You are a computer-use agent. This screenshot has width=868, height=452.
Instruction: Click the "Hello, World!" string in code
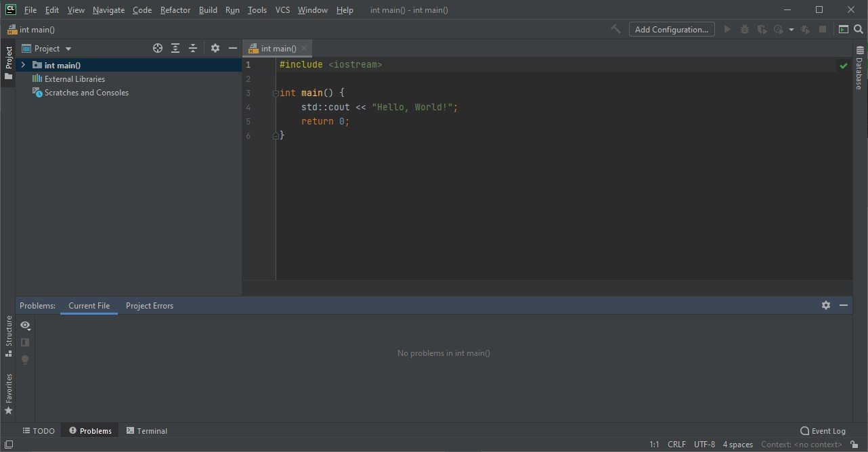412,108
